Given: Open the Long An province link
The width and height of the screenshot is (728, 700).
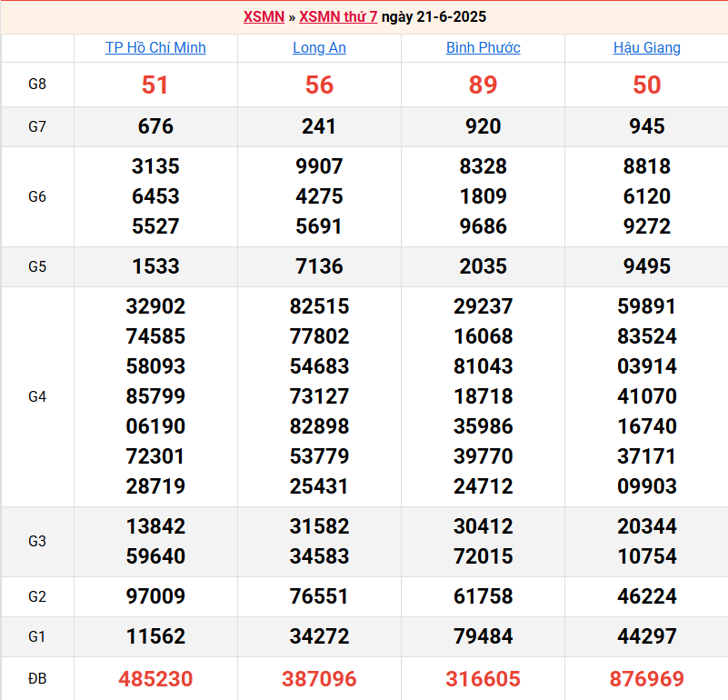Looking at the screenshot, I should (319, 47).
